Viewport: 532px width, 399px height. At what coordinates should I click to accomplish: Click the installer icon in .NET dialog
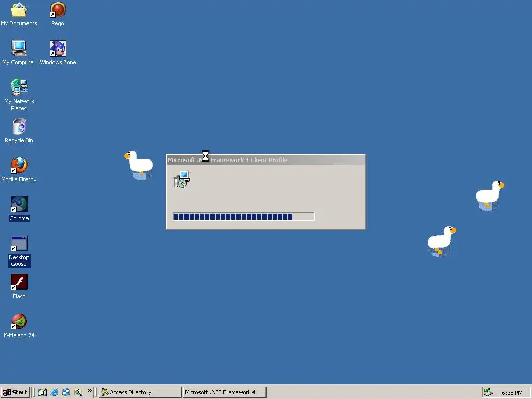[x=181, y=179]
